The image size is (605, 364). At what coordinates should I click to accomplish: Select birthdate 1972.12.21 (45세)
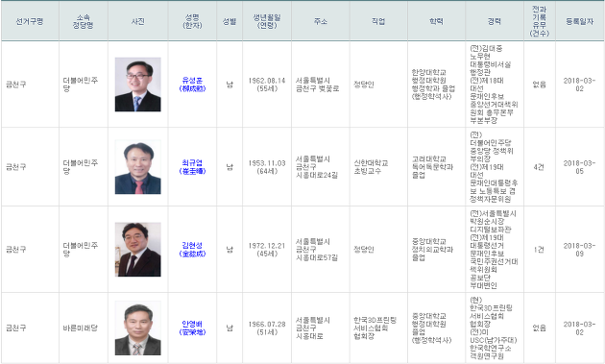point(267,250)
